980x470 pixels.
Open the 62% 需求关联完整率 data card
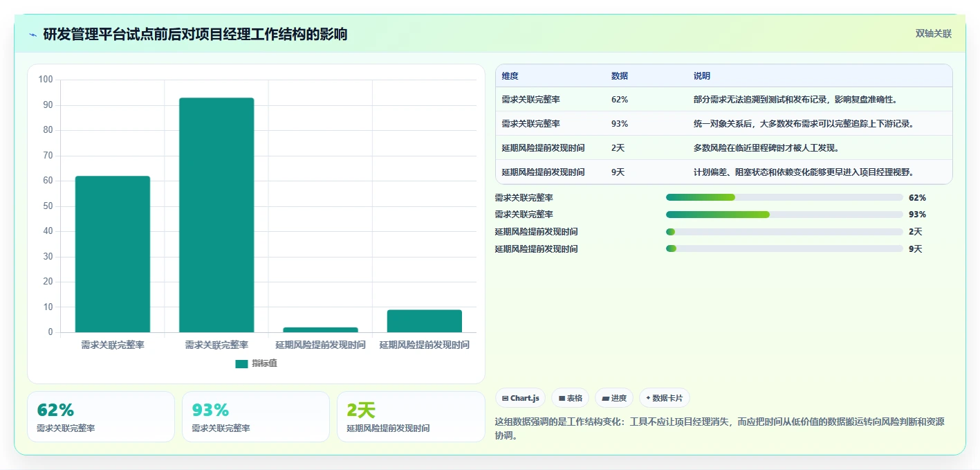pyautogui.click(x=101, y=417)
